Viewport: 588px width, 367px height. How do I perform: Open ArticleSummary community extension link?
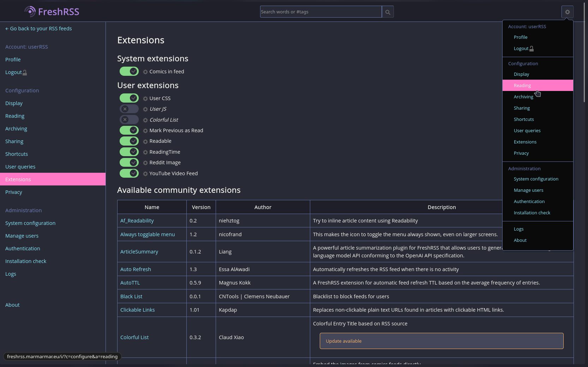coord(139,252)
